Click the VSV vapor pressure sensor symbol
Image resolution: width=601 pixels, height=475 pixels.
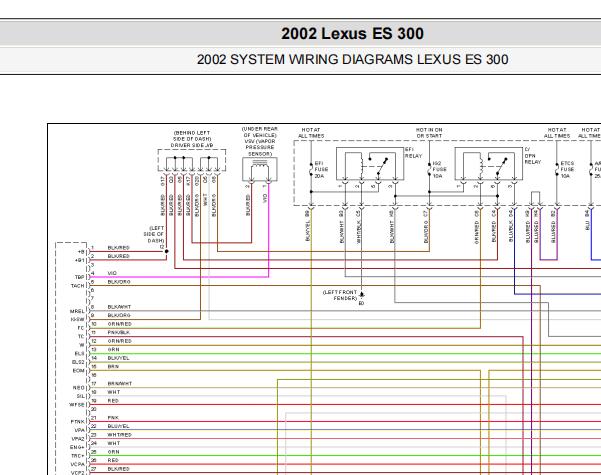[x=260, y=169]
